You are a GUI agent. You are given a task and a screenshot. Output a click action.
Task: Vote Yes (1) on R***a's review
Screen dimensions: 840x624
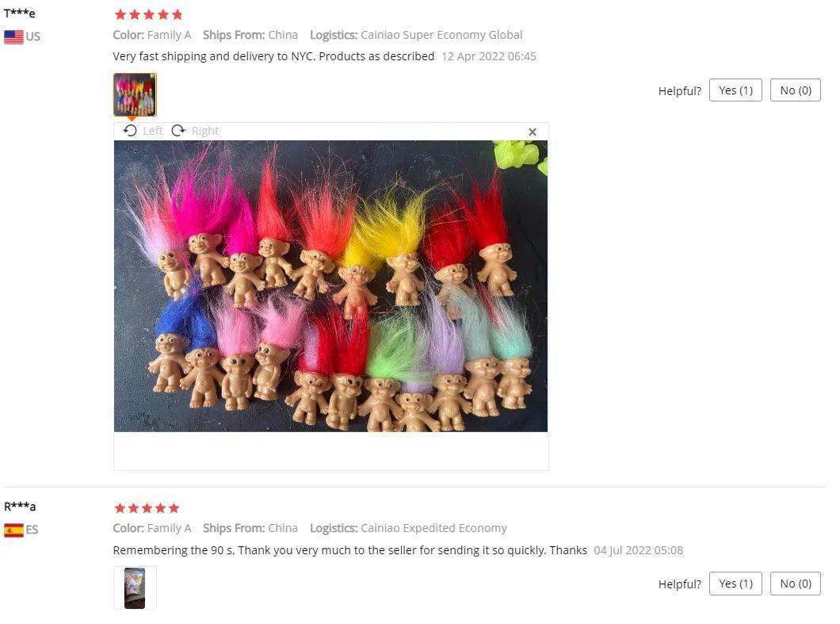coord(735,584)
